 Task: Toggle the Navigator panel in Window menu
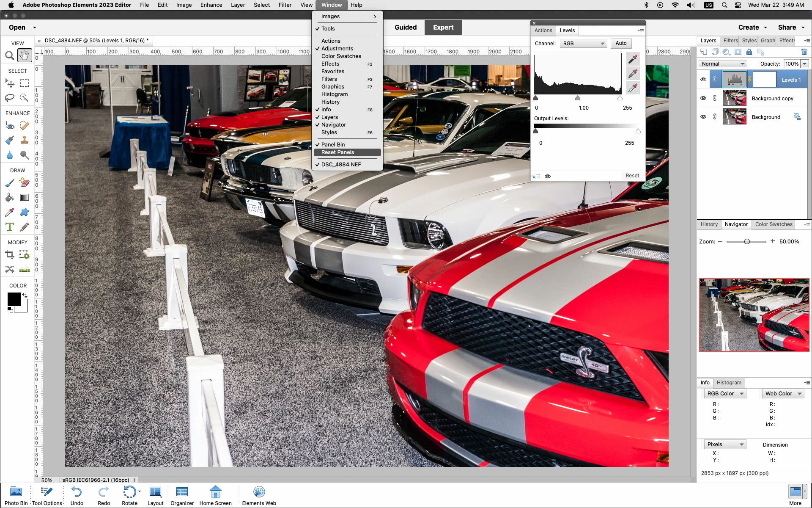[x=333, y=125]
